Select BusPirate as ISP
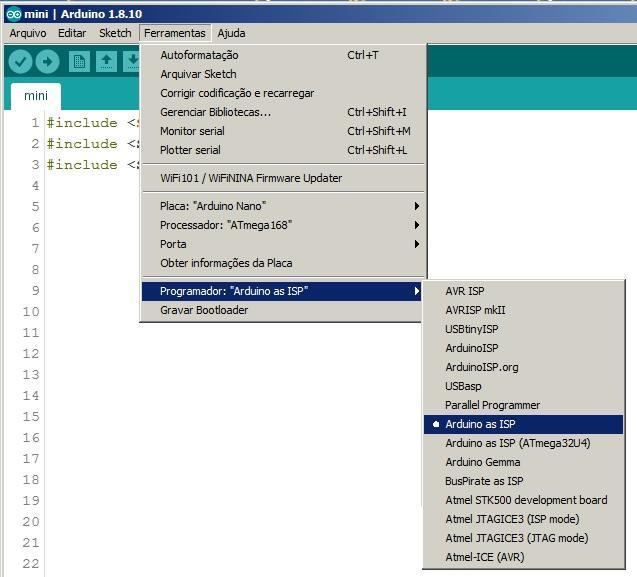 523,482
